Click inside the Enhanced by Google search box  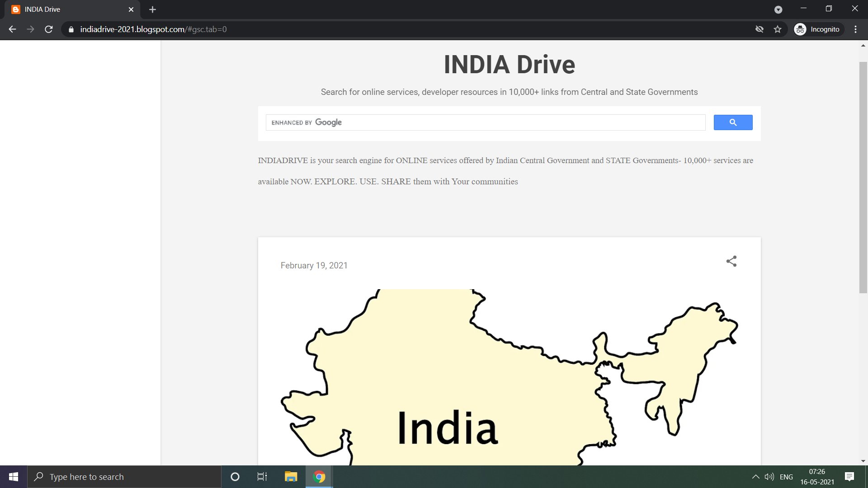pos(486,122)
